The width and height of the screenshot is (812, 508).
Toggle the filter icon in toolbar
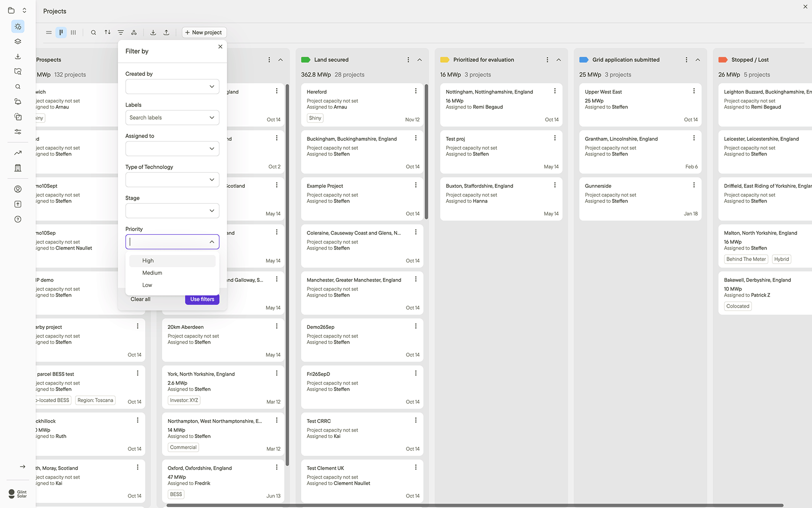(x=121, y=32)
